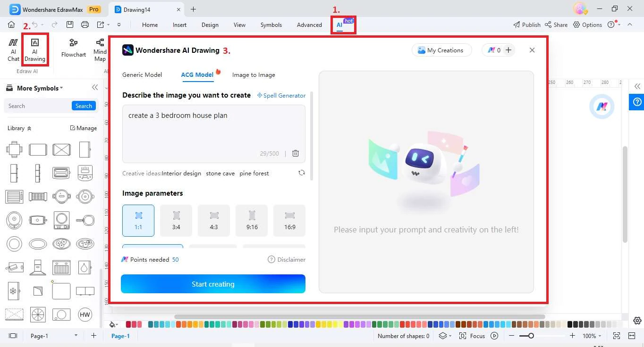The image size is (644, 347).
Task: Open the Home ribbon tab
Action: (150, 25)
